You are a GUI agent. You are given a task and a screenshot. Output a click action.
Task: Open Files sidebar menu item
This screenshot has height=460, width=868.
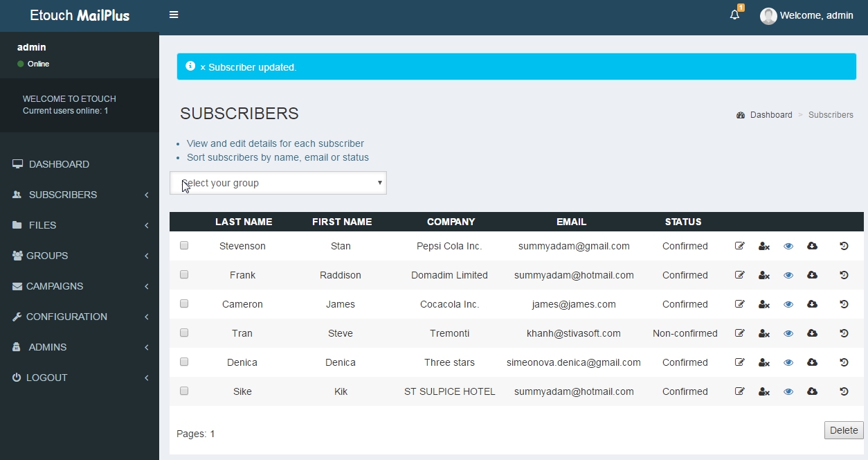[x=80, y=225]
